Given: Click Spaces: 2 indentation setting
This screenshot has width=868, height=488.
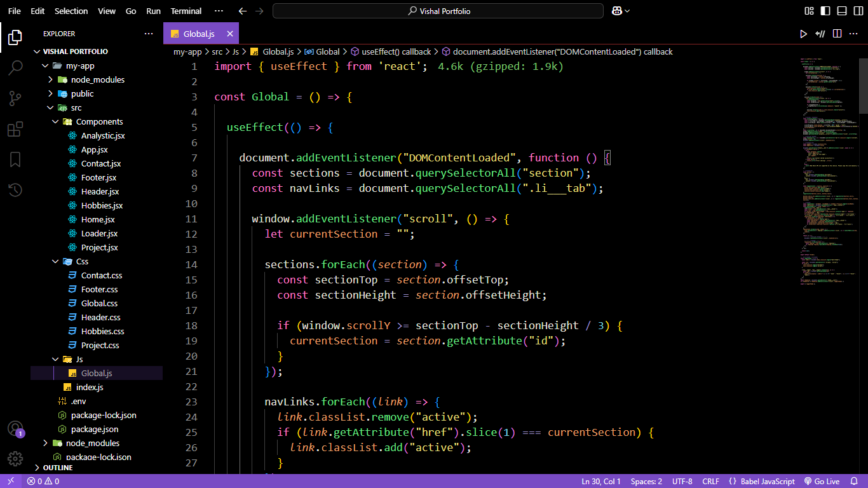Looking at the screenshot, I should (646, 481).
